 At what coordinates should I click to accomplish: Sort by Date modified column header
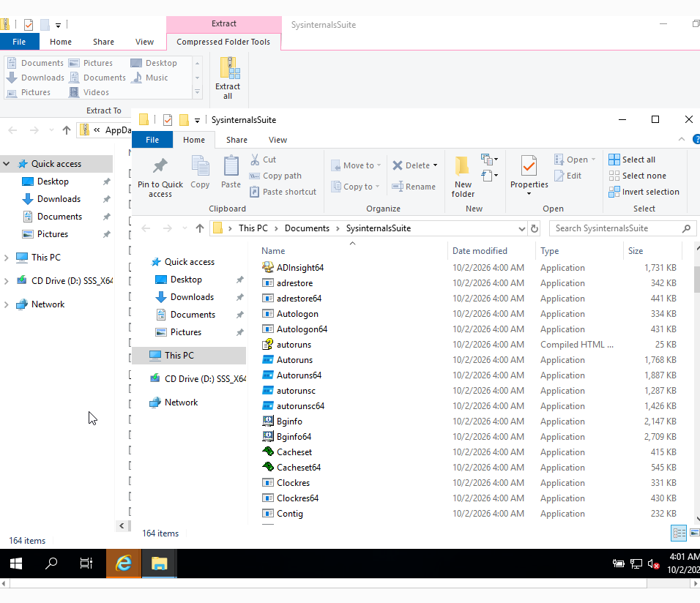[x=491, y=251]
